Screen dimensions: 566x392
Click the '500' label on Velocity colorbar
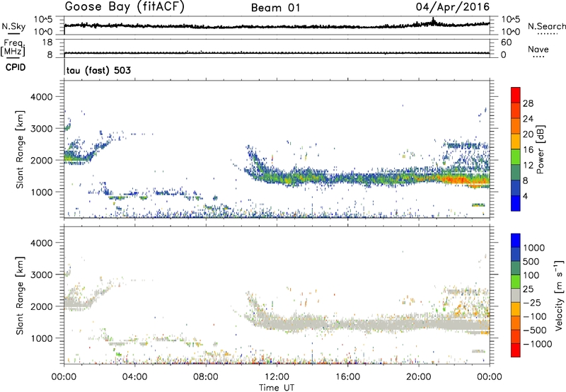[x=531, y=262]
